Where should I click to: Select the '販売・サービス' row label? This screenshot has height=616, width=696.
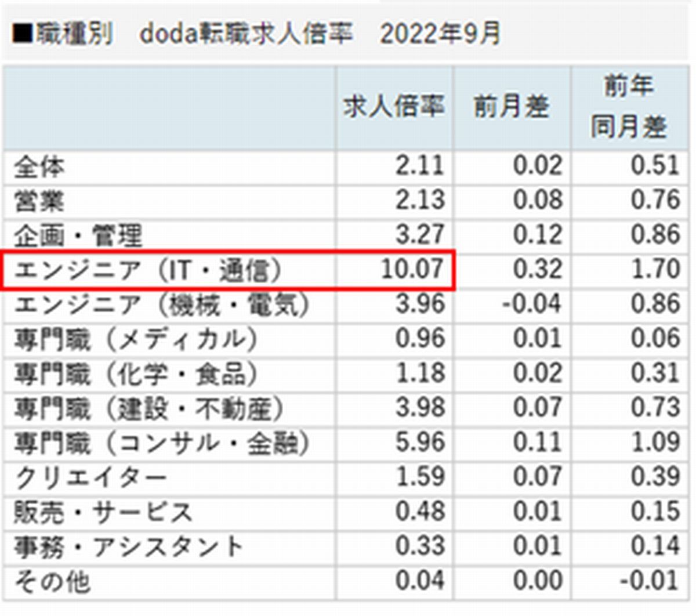(x=103, y=512)
